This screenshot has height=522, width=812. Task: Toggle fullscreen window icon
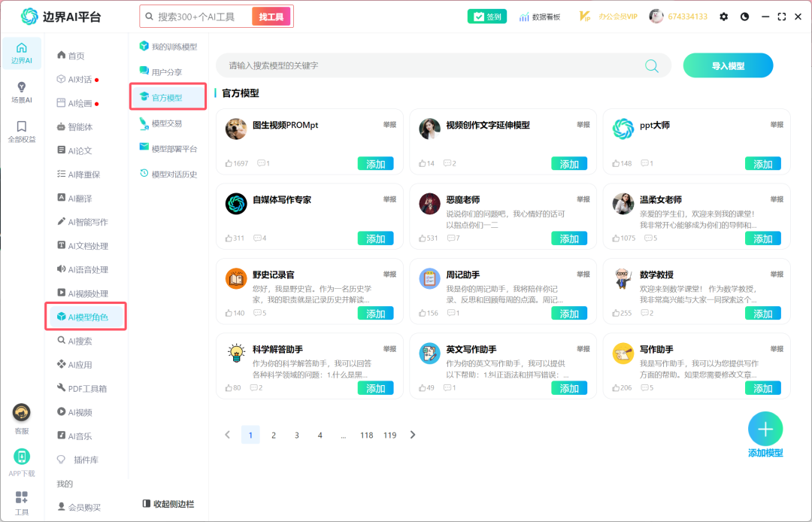click(782, 17)
